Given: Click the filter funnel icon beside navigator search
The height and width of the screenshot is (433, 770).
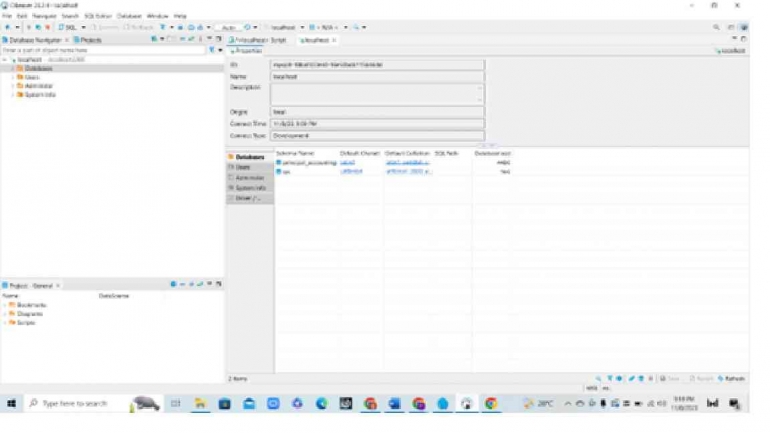Looking at the screenshot, I should pos(212,50).
